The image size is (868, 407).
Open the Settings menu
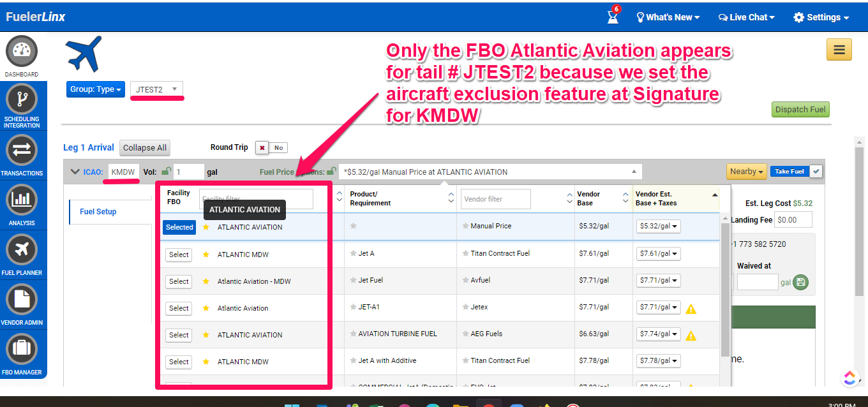pos(821,17)
